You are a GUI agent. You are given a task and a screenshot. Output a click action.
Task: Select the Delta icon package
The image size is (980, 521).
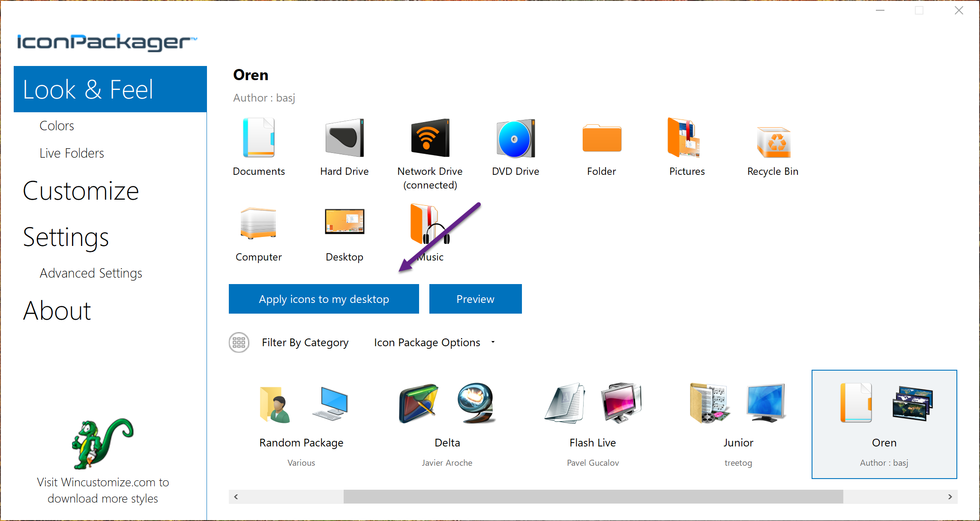point(447,404)
